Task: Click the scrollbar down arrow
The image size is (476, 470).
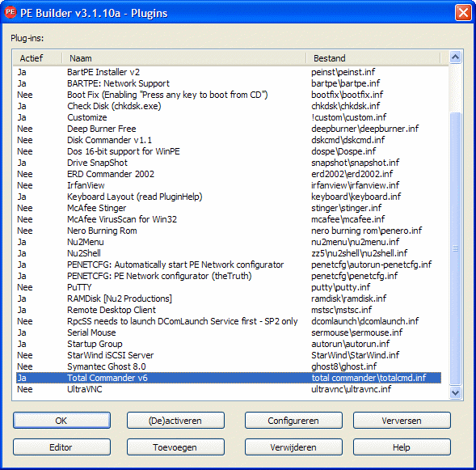Action: (x=455, y=392)
